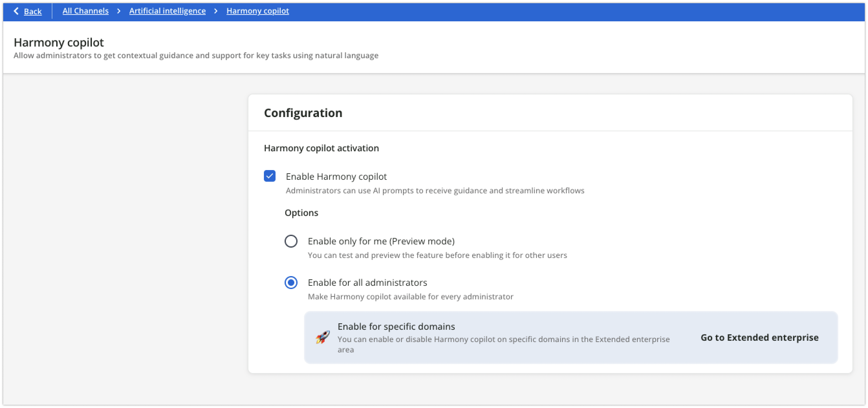Navigate to Artificial intelligence breadcrumb
Viewport: 868px width, 408px height.
(x=168, y=11)
